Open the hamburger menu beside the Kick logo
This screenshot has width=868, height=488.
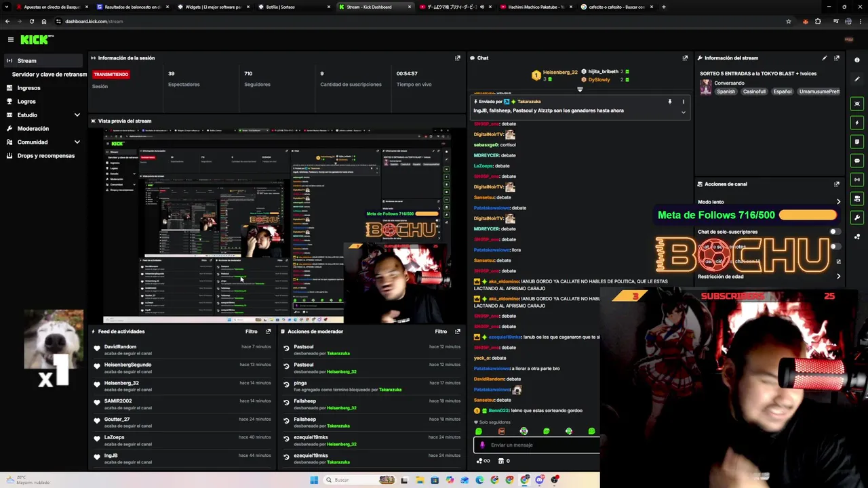(x=10, y=40)
